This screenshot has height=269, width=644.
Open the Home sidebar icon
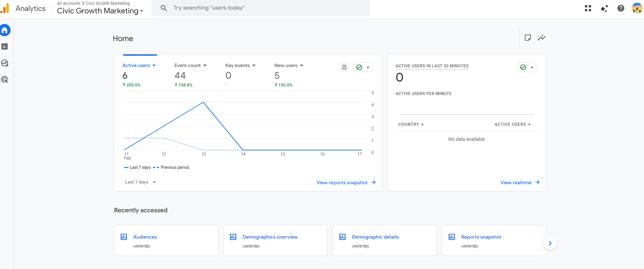click(5, 30)
